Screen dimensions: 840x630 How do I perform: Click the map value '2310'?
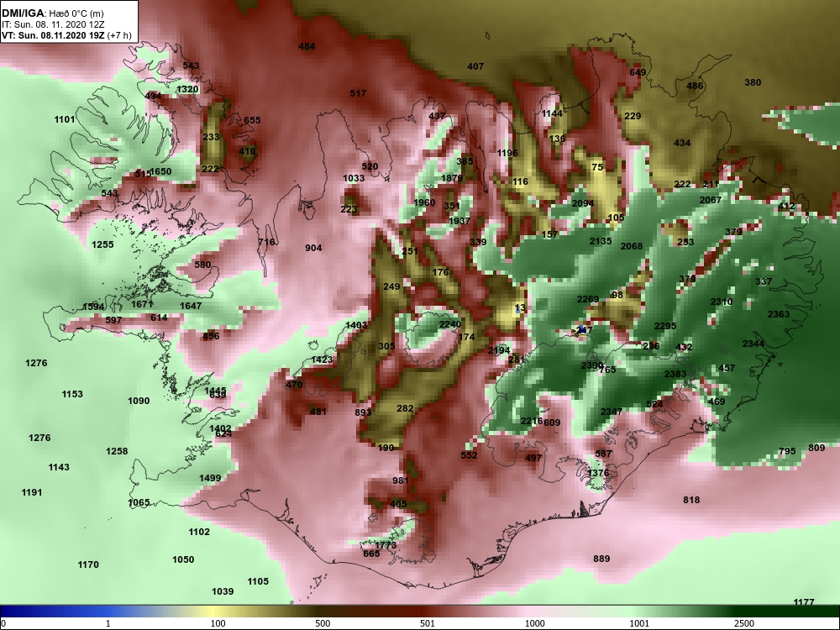[x=721, y=302]
